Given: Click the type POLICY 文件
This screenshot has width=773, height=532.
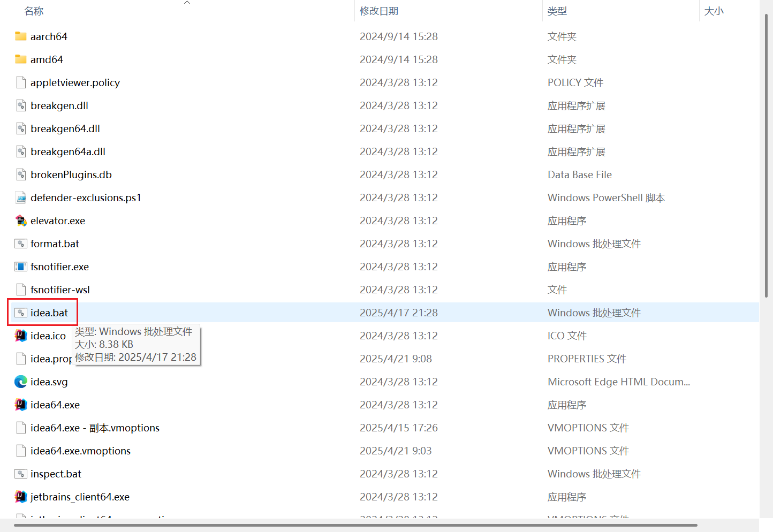Looking at the screenshot, I should point(575,82).
